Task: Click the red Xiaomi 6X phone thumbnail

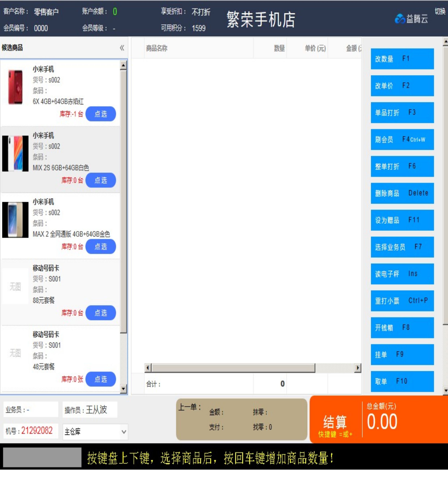Action: [15, 87]
